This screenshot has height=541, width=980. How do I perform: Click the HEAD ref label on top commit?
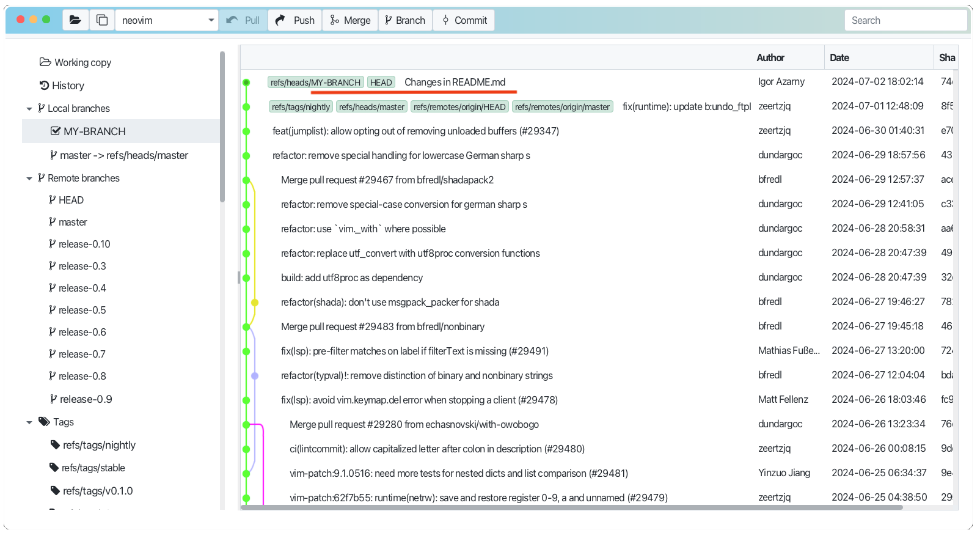tap(381, 82)
